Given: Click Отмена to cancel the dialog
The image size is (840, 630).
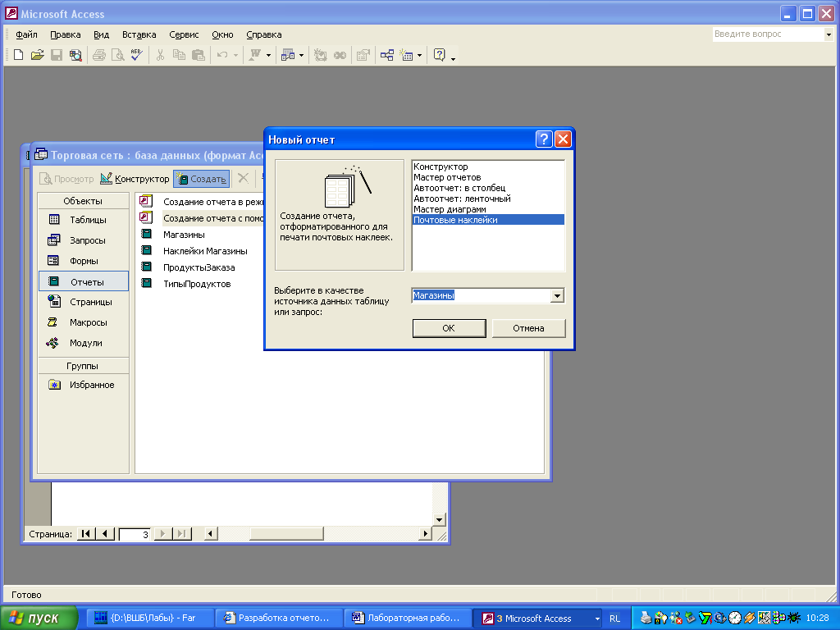Looking at the screenshot, I should point(528,328).
